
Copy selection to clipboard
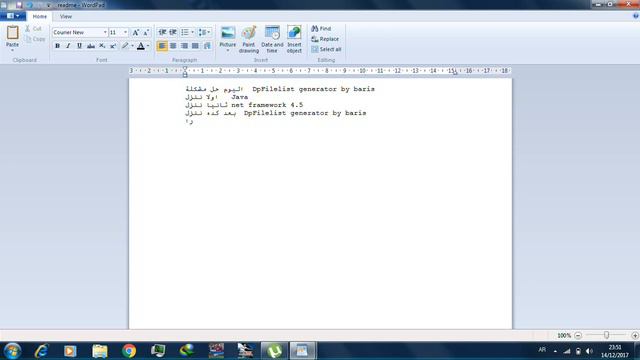point(35,39)
